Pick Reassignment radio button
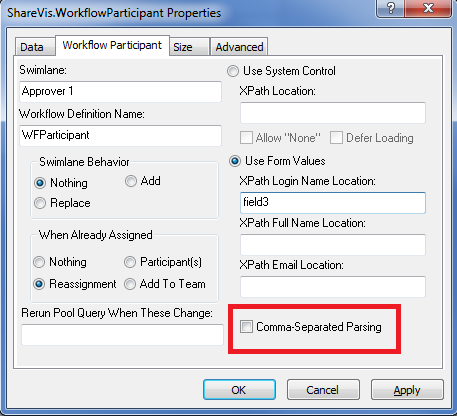This screenshot has height=416, width=457. 39,284
